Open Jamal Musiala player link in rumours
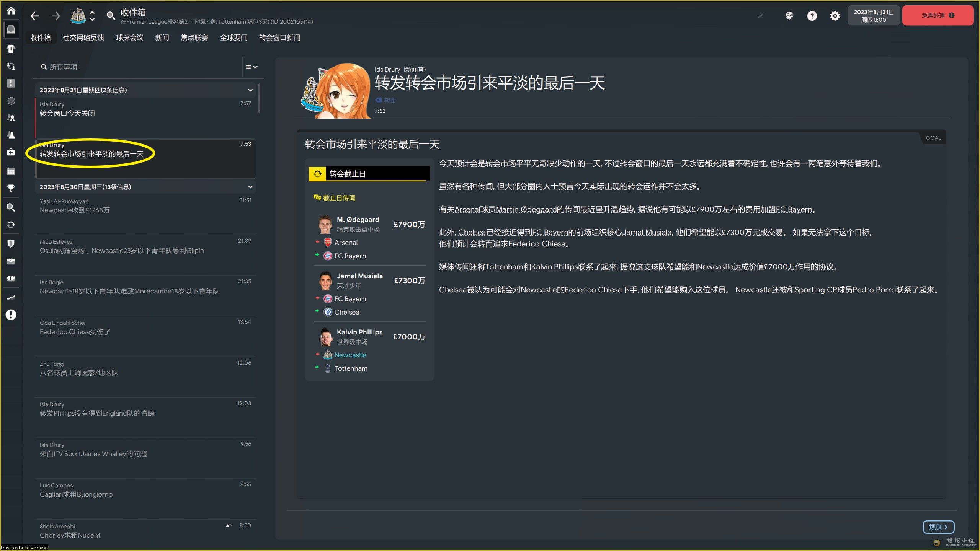 click(x=359, y=276)
